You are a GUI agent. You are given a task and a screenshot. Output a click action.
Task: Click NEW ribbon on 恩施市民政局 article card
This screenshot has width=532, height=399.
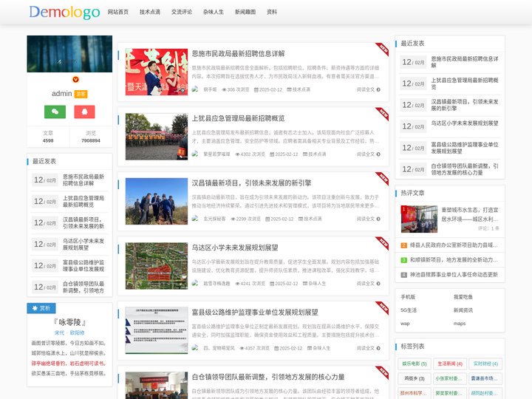pyautogui.click(x=383, y=49)
